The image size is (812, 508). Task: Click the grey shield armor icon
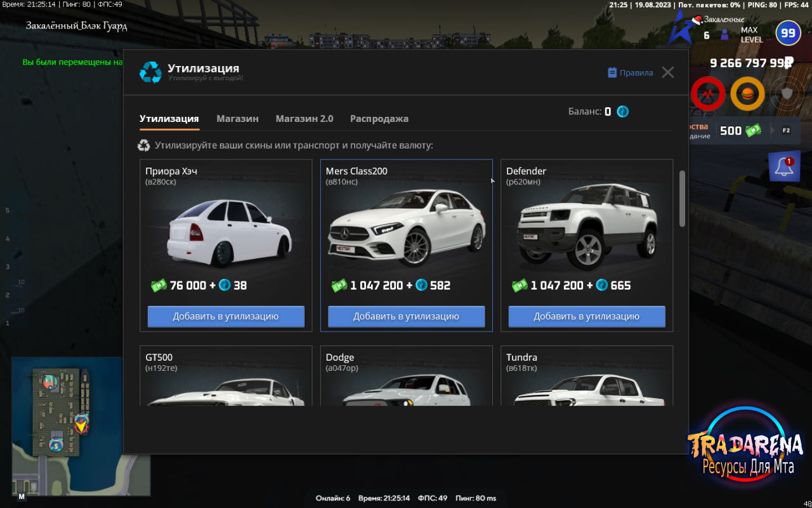point(787,94)
